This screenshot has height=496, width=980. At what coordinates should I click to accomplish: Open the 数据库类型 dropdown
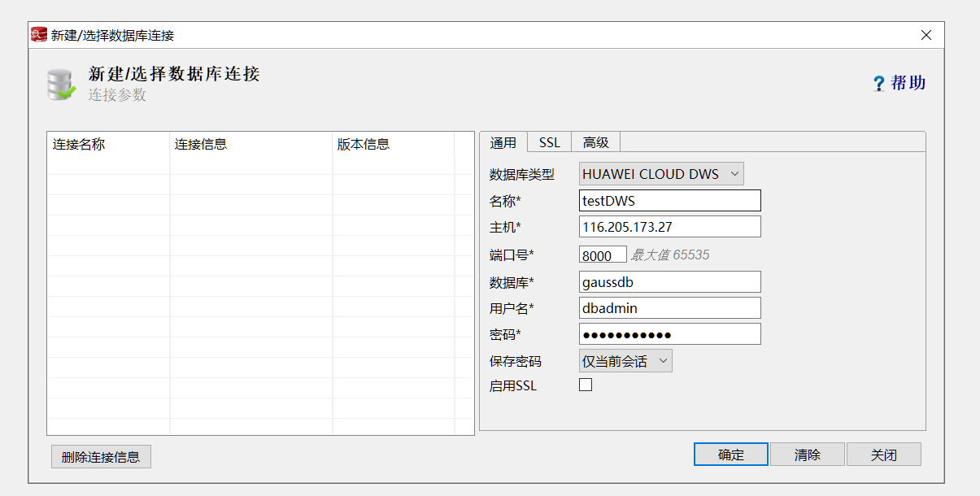[x=661, y=174]
